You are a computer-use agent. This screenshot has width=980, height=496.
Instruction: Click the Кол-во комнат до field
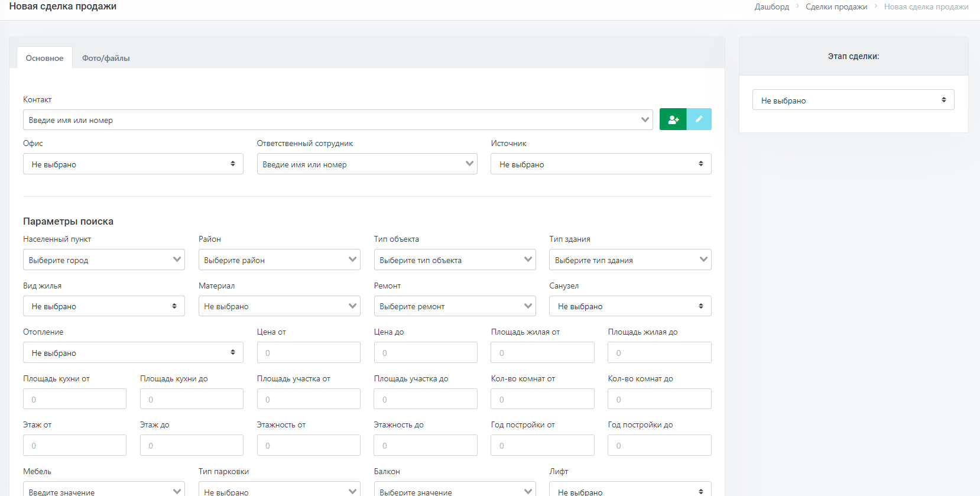660,399
